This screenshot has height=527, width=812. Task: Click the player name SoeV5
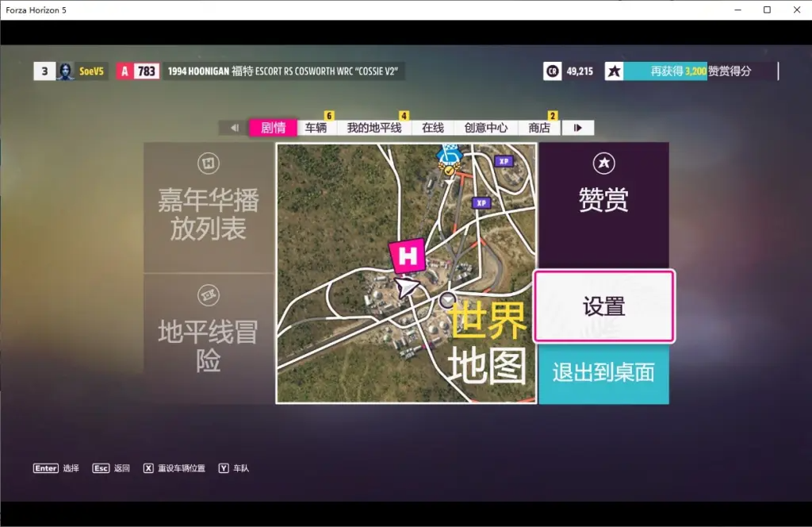[91, 71]
